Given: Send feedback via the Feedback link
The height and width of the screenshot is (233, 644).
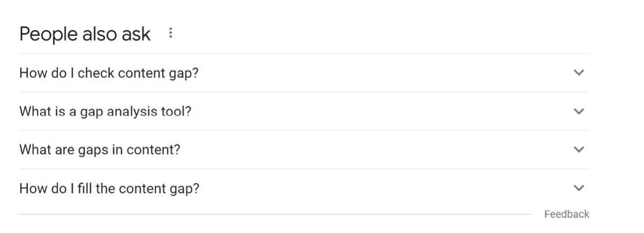Looking at the screenshot, I should pyautogui.click(x=566, y=214).
